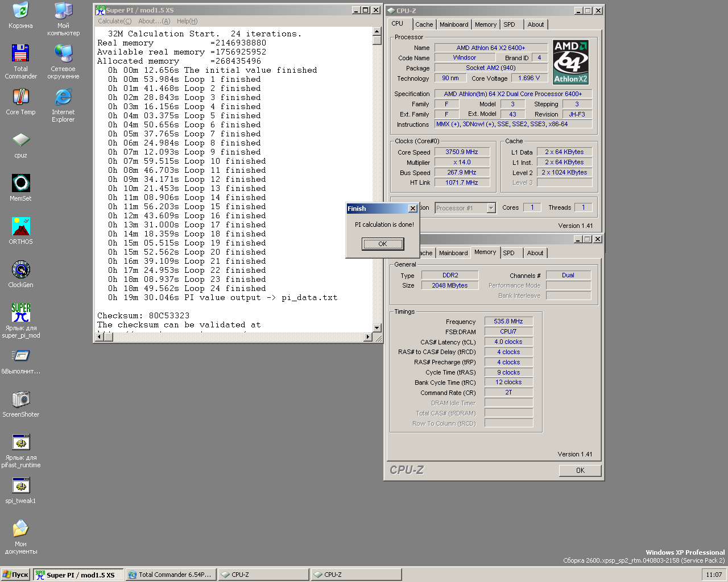Image resolution: width=728 pixels, height=582 pixels.
Task: Switch to the Cache tab in upper CPU-Z
Action: pos(424,24)
